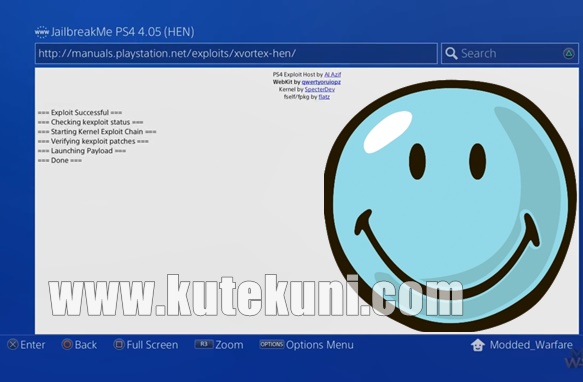Click the Modded_Warfare username
583x382 pixels.
[x=531, y=345]
